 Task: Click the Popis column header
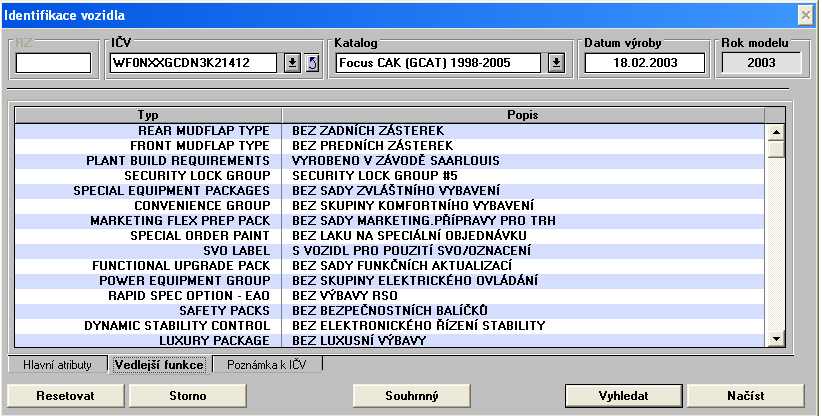tap(525, 115)
